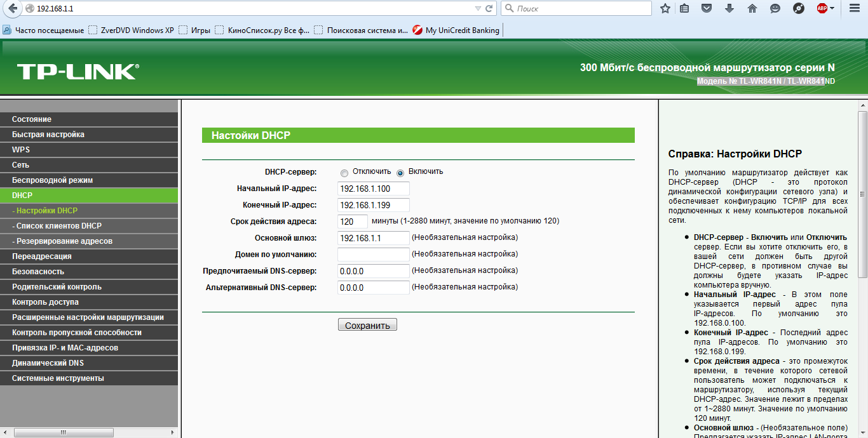Click the chat smiley icon in toolbar

pos(775,8)
